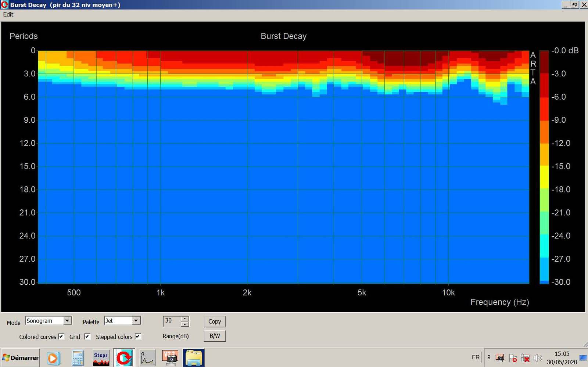Restore down the Burst Decay window
The width and height of the screenshot is (588, 367).
(574, 5)
